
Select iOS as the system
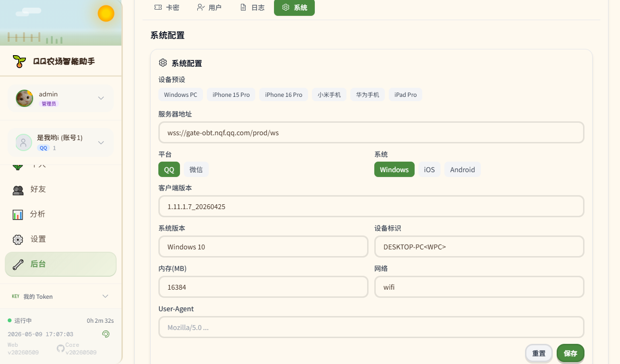[x=429, y=170]
